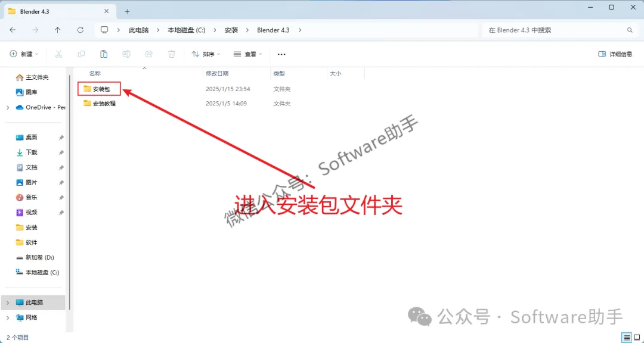Open the 查看 view dropdown
The height and width of the screenshot is (343, 644).
point(247,54)
